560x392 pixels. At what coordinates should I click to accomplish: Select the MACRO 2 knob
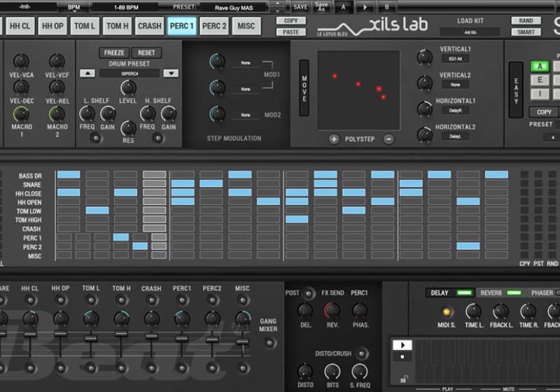57,114
